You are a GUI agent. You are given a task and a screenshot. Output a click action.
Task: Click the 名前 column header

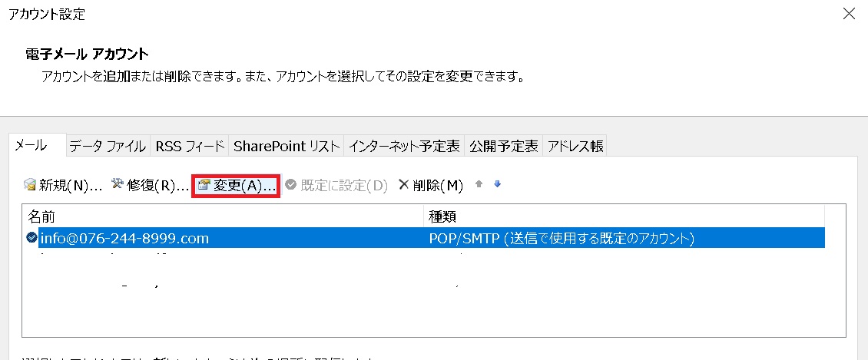223,216
